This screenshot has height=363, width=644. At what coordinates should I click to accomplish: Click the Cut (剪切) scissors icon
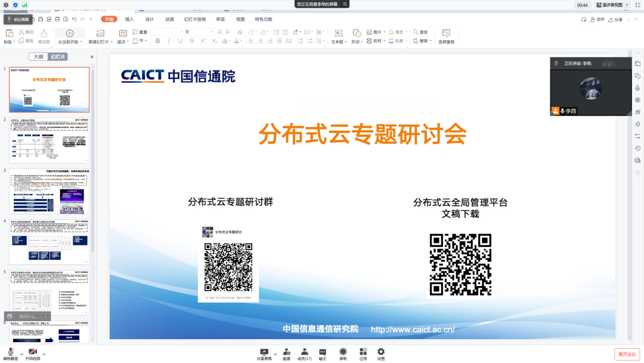click(21, 32)
